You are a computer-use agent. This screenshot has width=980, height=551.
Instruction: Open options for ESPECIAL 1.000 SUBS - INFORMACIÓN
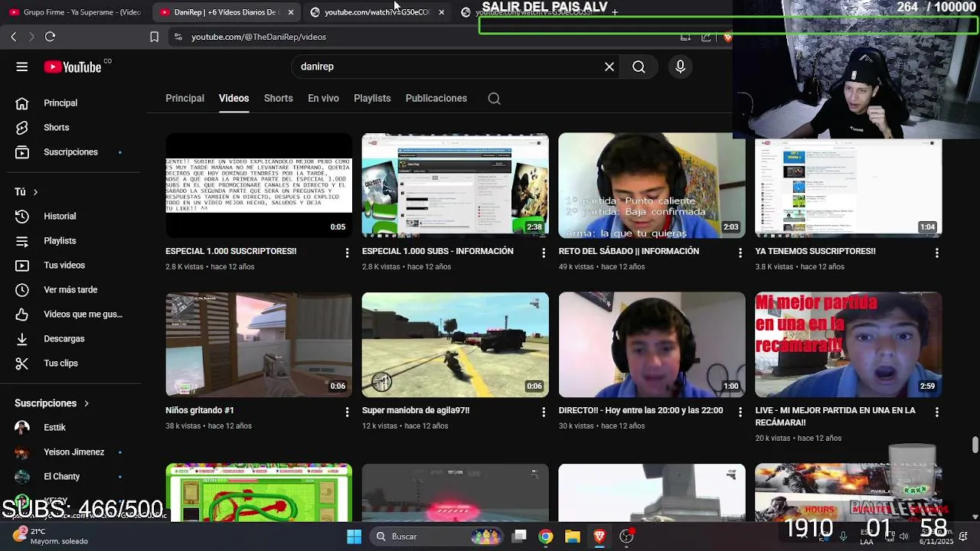point(544,253)
